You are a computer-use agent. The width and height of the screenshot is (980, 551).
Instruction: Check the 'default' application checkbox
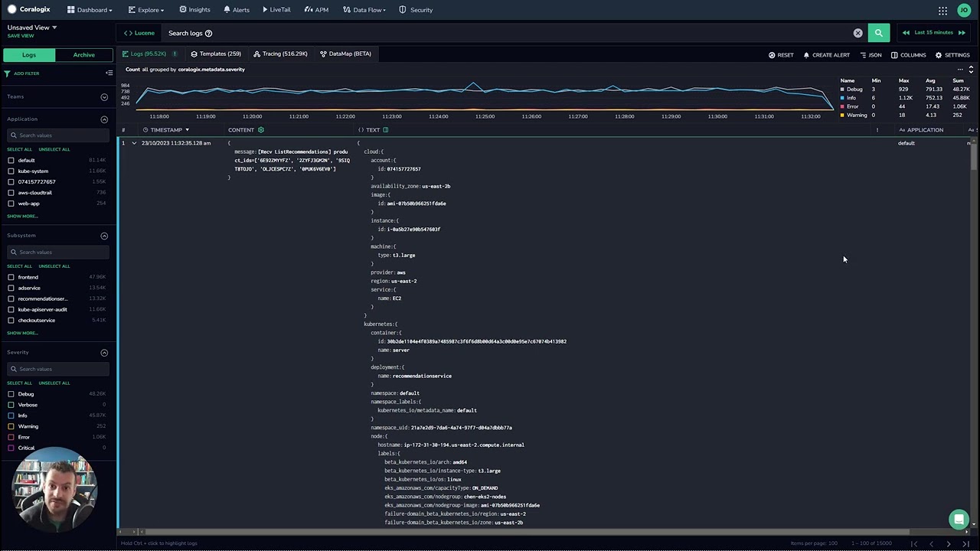(x=11, y=161)
